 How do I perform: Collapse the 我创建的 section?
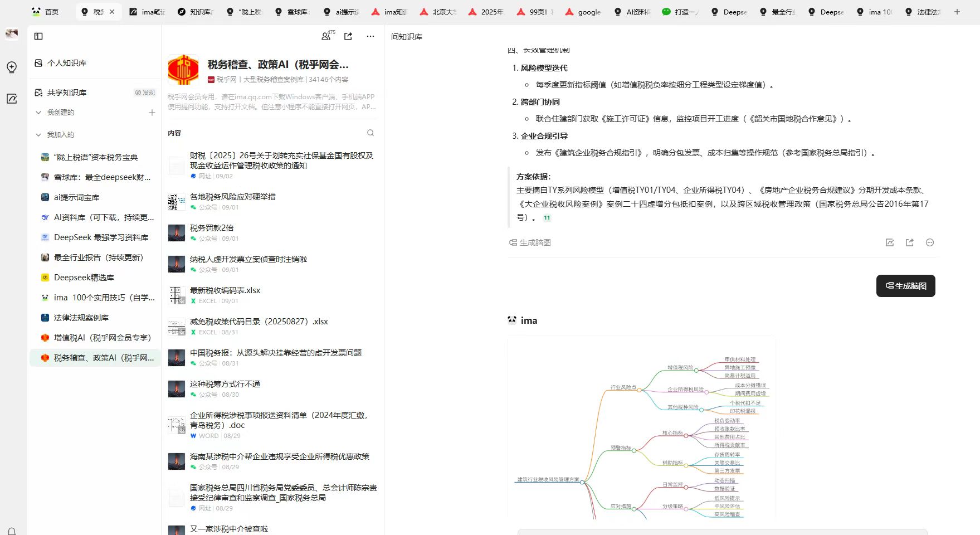(x=38, y=113)
